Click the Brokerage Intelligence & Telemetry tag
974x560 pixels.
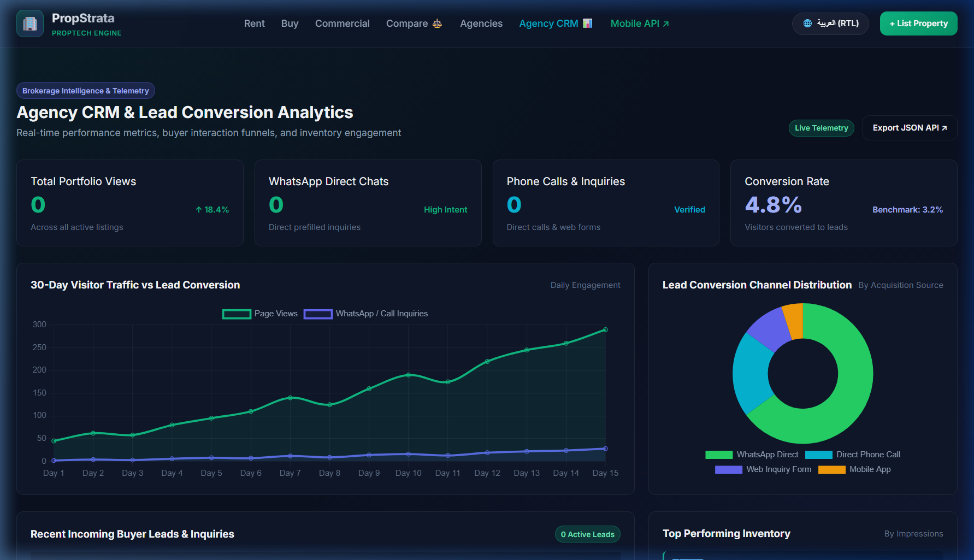pos(86,91)
